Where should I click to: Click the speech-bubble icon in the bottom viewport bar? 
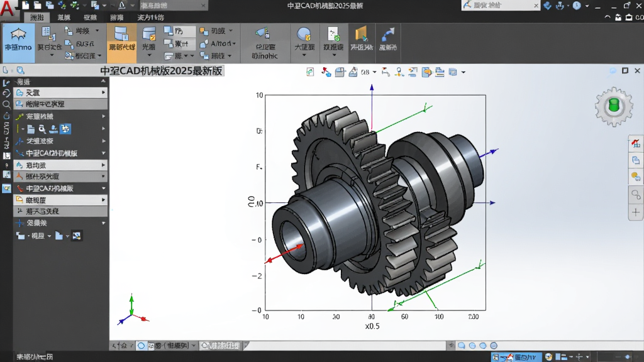[462, 346]
